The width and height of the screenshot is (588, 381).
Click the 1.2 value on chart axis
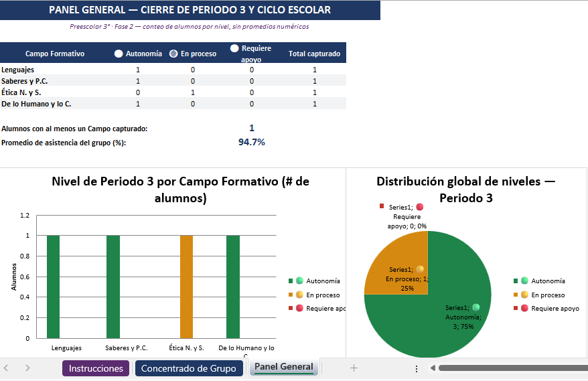[25, 215]
